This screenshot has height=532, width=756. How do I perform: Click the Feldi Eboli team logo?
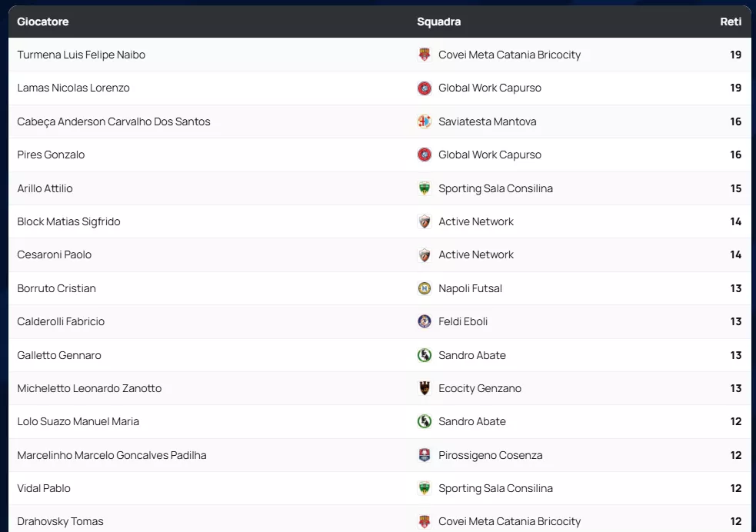425,321
